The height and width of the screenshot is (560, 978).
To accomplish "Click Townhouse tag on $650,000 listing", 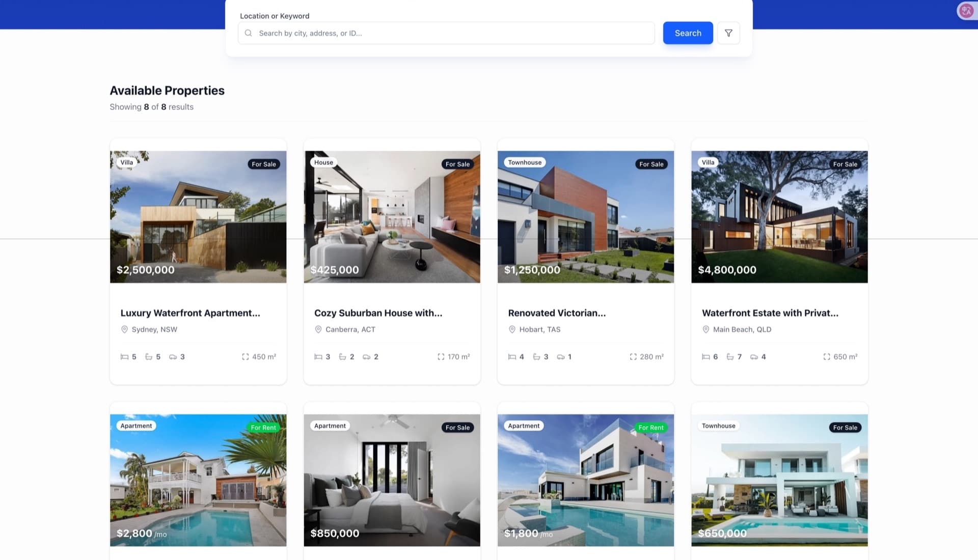I will (718, 426).
